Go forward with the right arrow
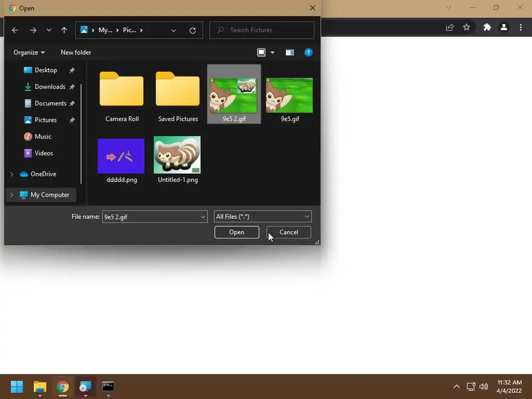The image size is (532, 399). pyautogui.click(x=33, y=30)
